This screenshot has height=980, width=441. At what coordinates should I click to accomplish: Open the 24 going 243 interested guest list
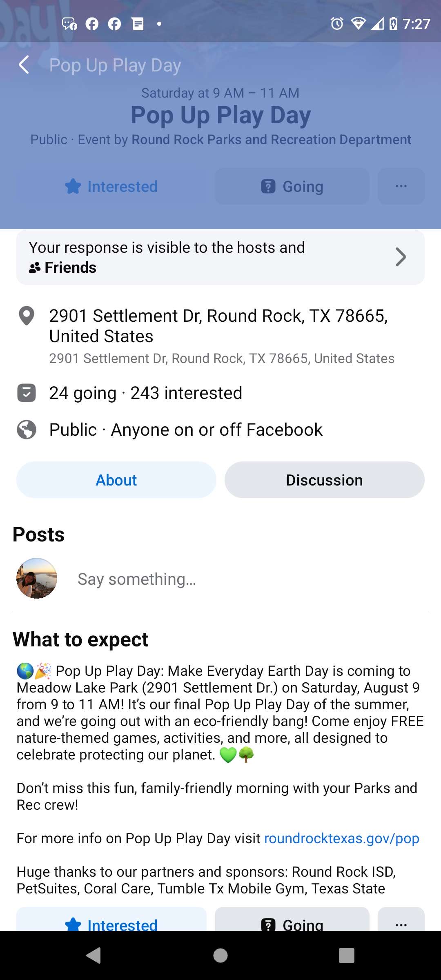point(146,393)
